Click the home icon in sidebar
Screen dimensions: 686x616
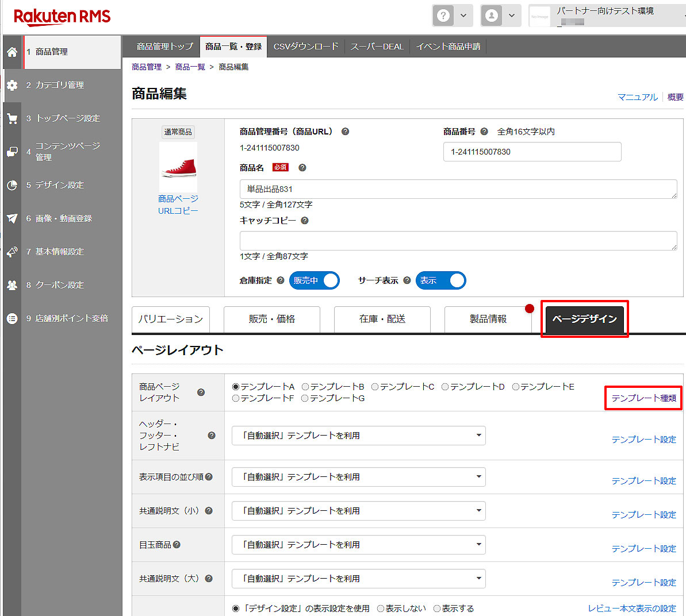coord(12,52)
